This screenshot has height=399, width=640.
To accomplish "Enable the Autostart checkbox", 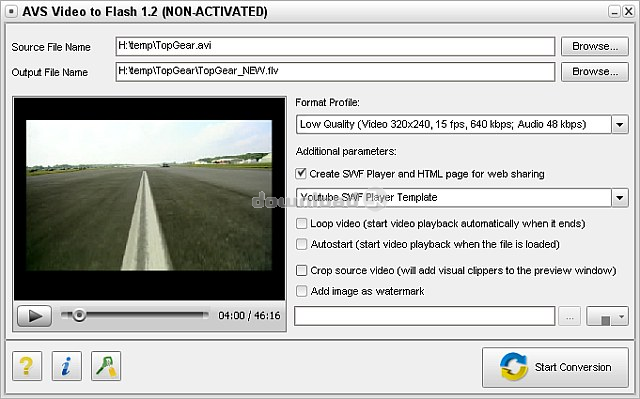I will click(x=301, y=244).
